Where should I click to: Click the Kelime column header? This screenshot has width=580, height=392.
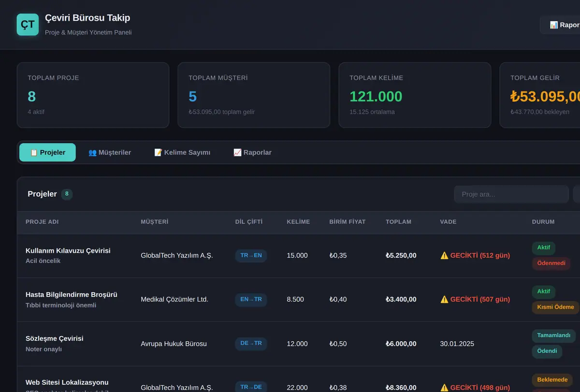pos(298,222)
